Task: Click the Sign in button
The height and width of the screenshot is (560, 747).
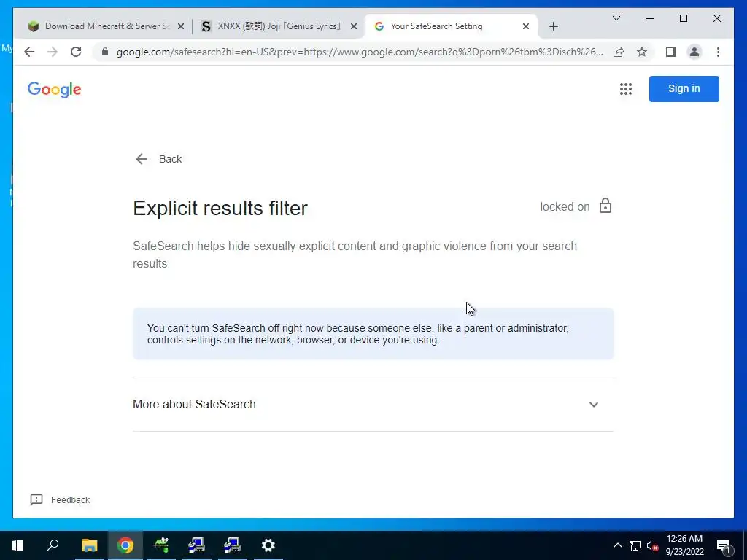Action: (x=684, y=88)
